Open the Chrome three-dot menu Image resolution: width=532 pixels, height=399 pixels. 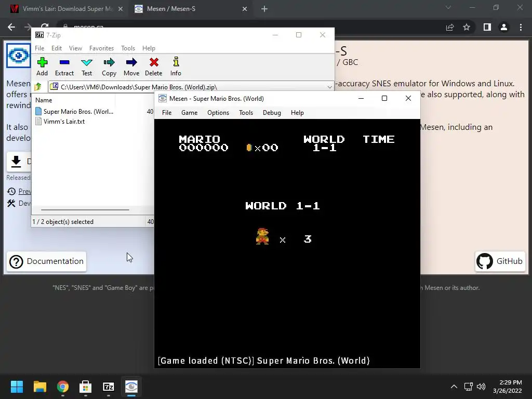click(x=521, y=27)
